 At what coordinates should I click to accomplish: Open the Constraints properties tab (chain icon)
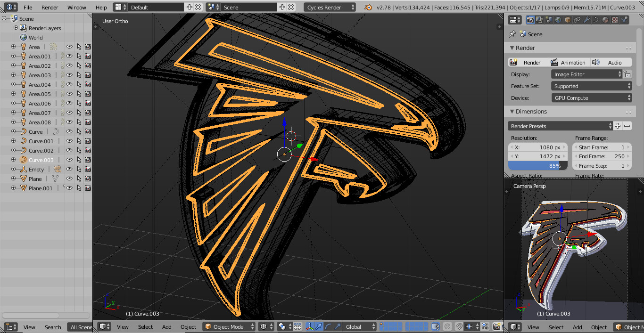pyautogui.click(x=577, y=20)
